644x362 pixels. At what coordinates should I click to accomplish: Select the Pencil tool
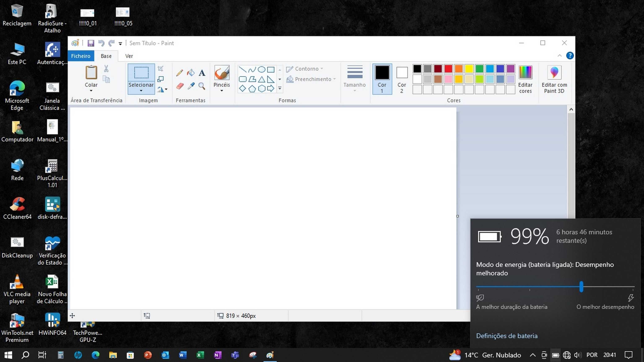[x=179, y=73]
